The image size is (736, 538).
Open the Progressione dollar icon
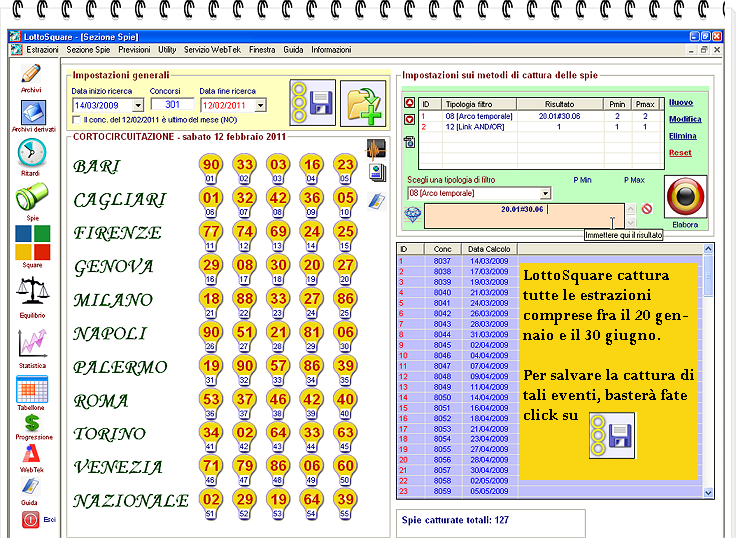click(x=32, y=423)
